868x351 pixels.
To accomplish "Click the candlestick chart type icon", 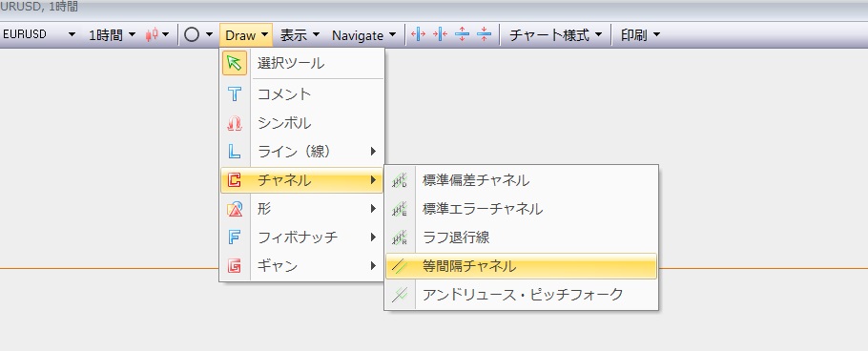I will click(x=152, y=35).
